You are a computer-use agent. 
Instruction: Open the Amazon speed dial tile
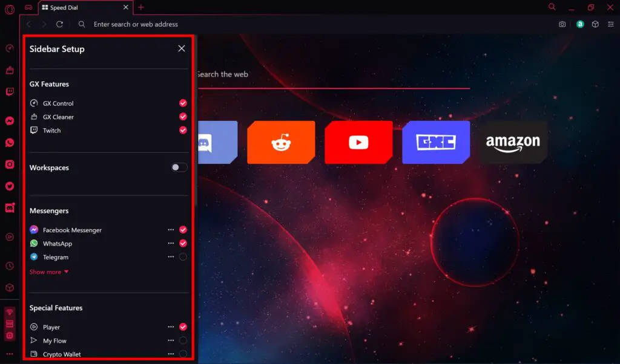pyautogui.click(x=513, y=143)
